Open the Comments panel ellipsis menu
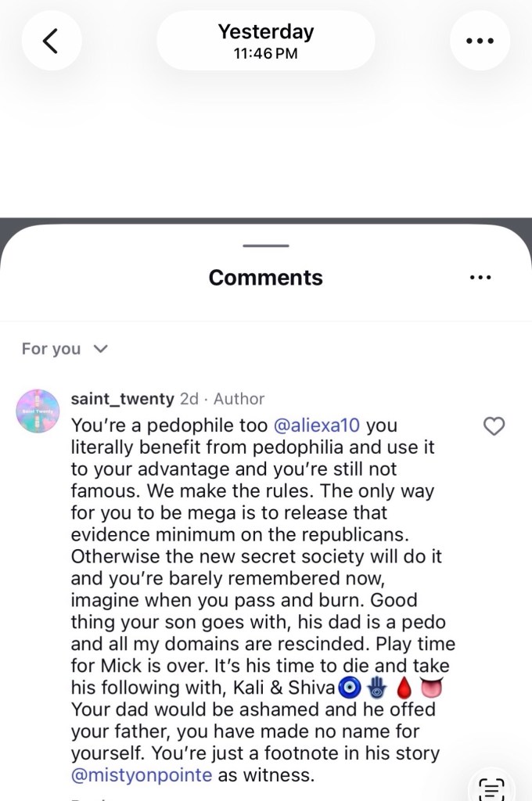The image size is (532, 801). point(480,277)
